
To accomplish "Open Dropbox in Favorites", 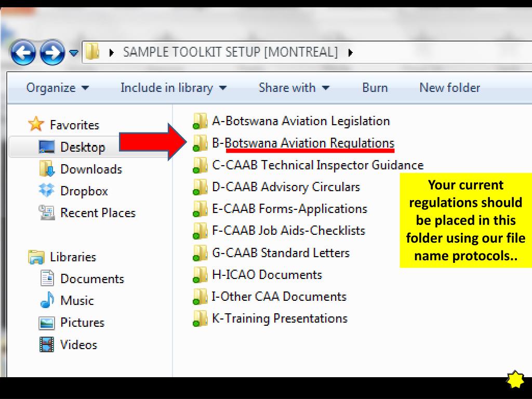I will (84, 191).
